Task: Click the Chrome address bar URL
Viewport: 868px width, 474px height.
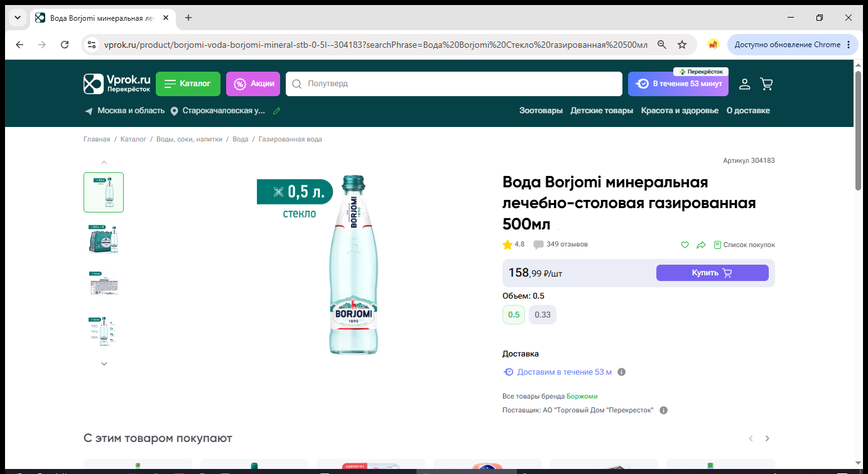Action: click(x=376, y=45)
